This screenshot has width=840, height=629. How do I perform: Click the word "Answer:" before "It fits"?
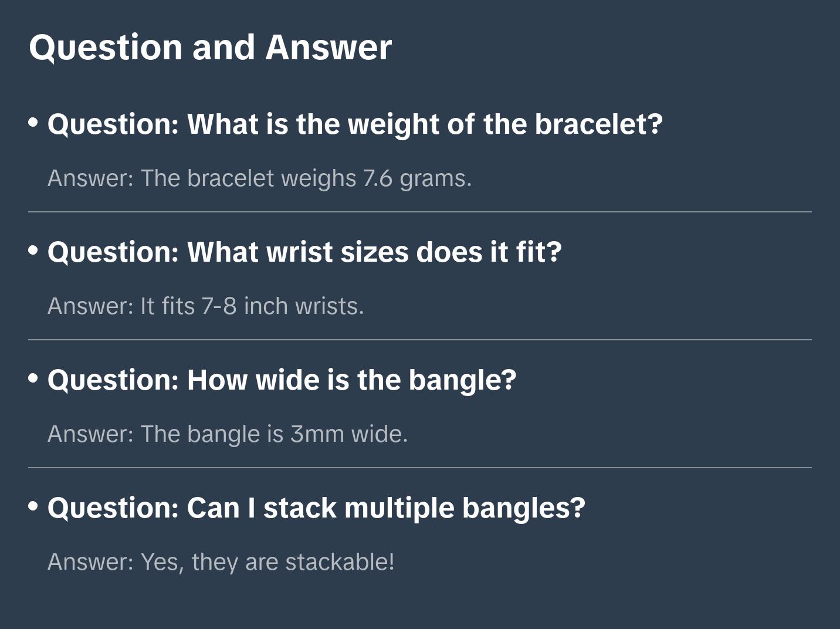[x=90, y=306]
